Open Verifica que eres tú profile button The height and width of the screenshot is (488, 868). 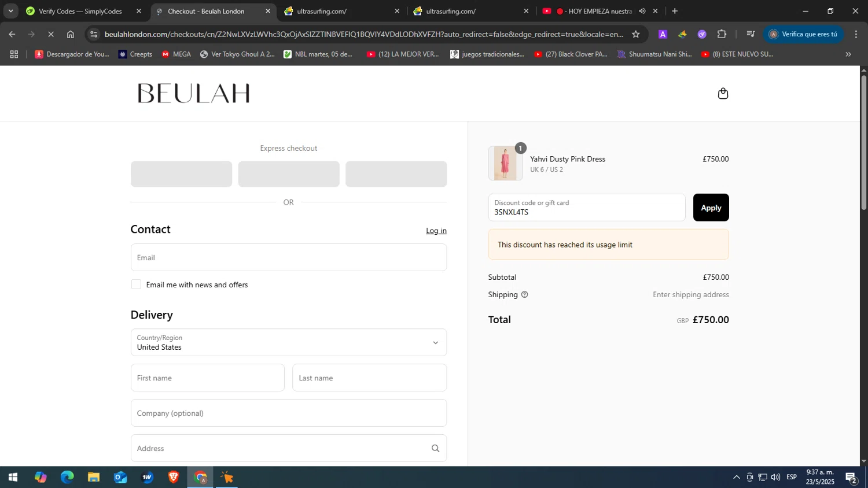803,34
